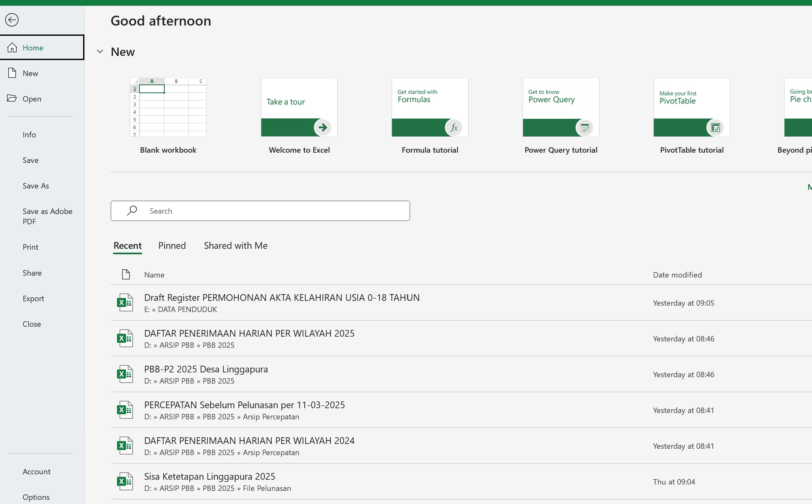Click the pivot icon on PivotTable template

pos(715,127)
